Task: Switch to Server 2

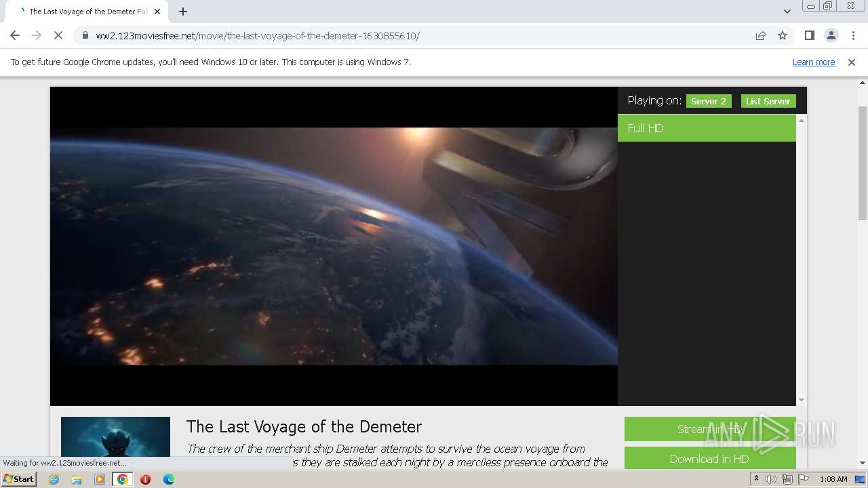Action: (x=709, y=101)
